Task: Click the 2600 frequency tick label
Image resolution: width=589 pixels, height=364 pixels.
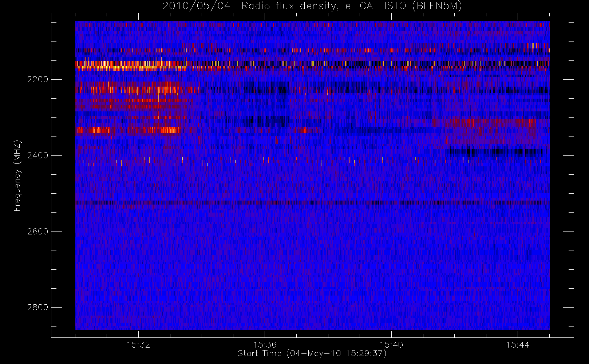Action: [x=37, y=232]
